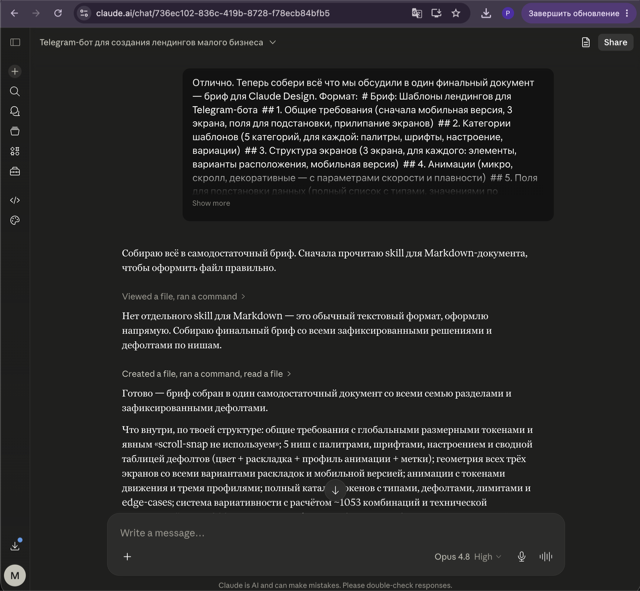Click the paragraph starting Что внутри, по твоей структуре
The width and height of the screenshot is (640, 591).
pos(327,466)
